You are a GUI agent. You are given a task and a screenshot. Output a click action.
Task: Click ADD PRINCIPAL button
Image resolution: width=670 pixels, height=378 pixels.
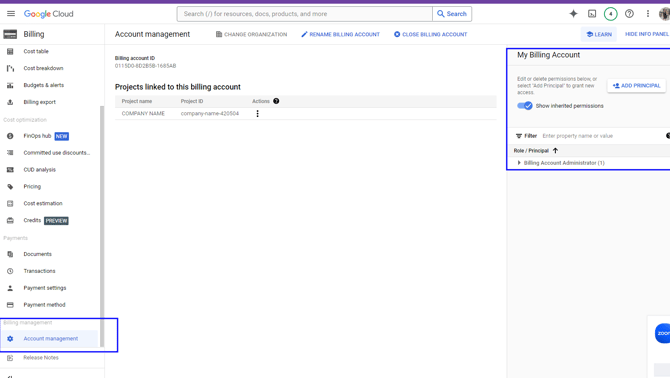coord(636,85)
